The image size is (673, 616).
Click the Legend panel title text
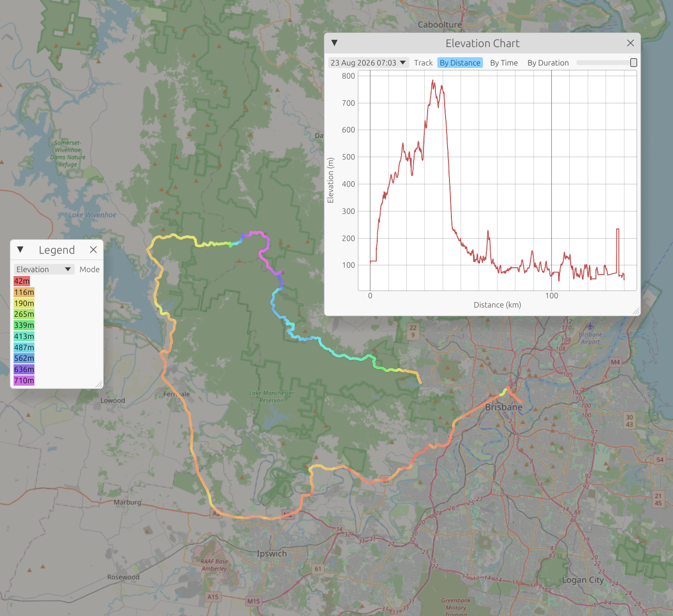tap(57, 250)
